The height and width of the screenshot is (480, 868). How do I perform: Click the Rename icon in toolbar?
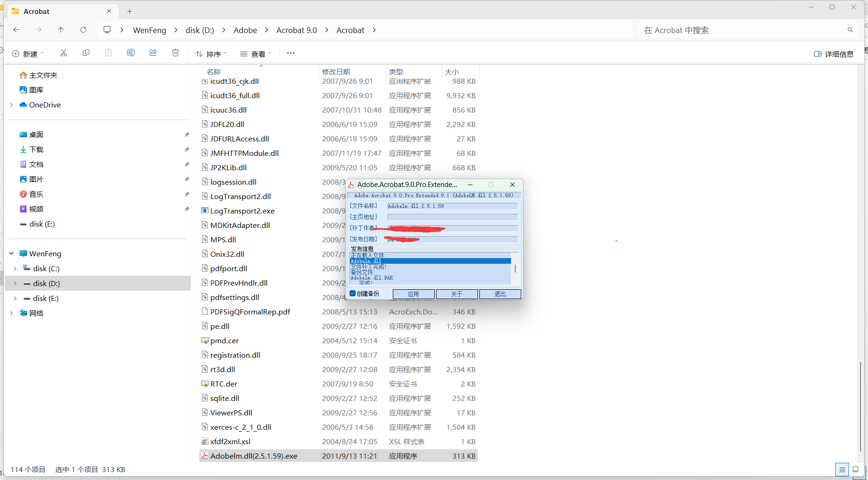coord(131,53)
